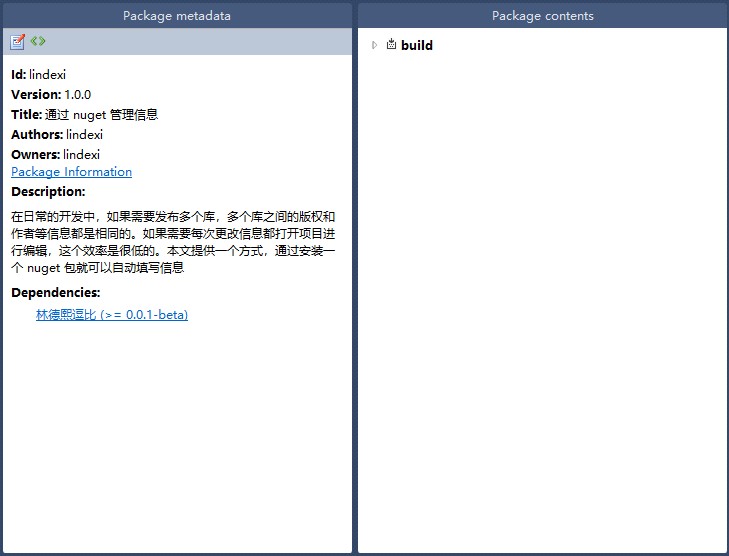Image resolution: width=729 pixels, height=556 pixels.
Task: Click the Id: lindexi text
Action: point(39,74)
